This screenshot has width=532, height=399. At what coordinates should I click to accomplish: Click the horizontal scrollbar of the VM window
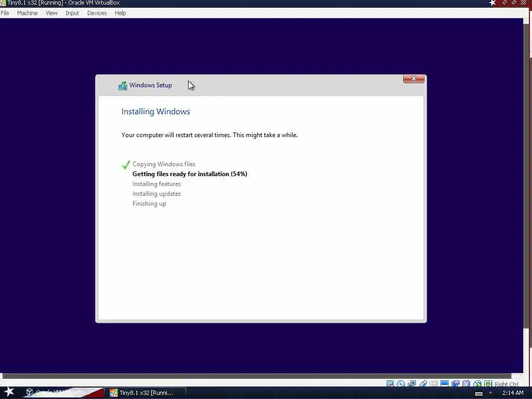[257, 376]
